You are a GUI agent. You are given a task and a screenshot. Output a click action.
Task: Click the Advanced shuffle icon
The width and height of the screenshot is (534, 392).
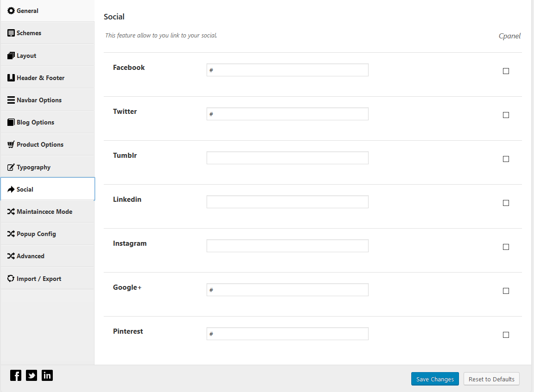pos(11,256)
